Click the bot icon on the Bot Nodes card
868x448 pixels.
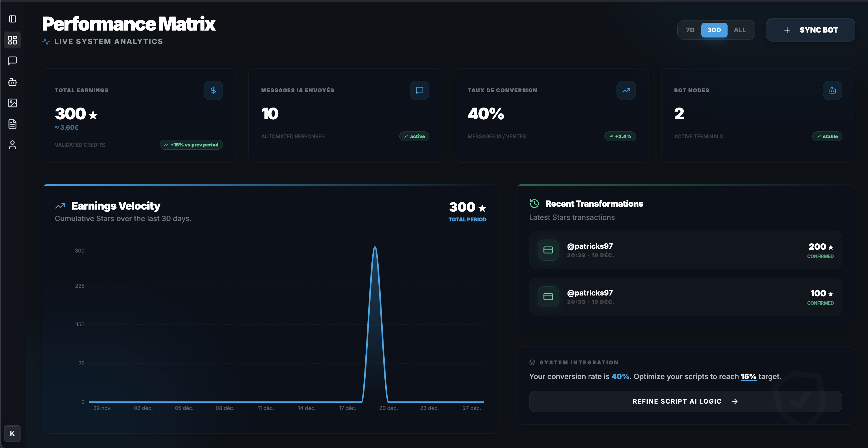point(832,90)
